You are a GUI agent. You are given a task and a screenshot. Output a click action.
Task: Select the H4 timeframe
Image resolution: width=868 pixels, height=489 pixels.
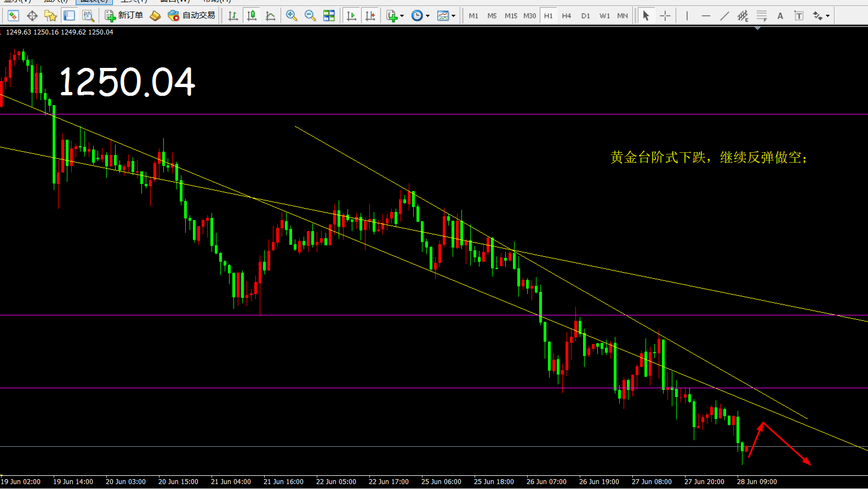(567, 16)
